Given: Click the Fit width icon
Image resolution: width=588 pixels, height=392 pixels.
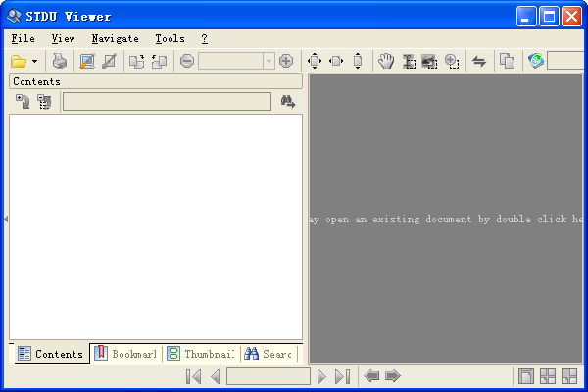Looking at the screenshot, I should pyautogui.click(x=336, y=61).
